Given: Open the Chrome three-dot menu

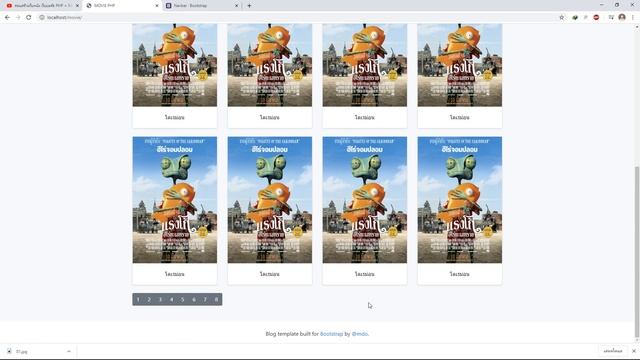Looking at the screenshot, I should click(633, 18).
